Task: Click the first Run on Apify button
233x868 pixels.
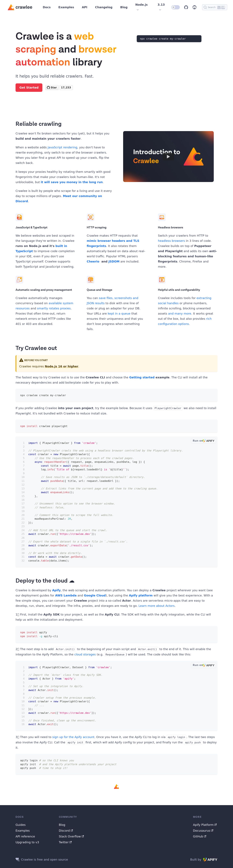Action: (x=203, y=441)
